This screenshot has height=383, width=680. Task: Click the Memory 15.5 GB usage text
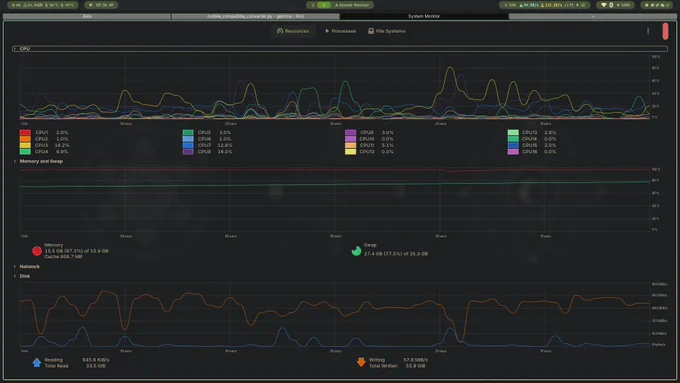click(x=76, y=251)
